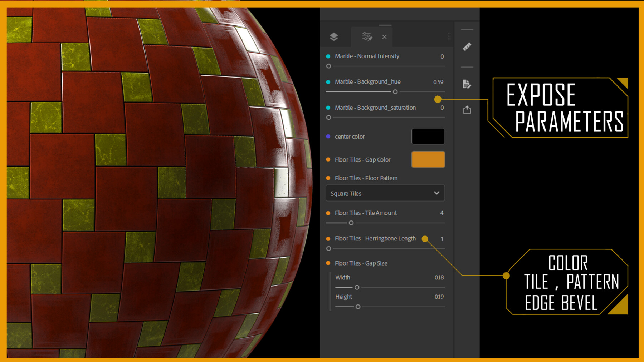The image size is (644, 362).
Task: Toggle the cyan dot beside Marble - Background_hue
Action: coord(328,82)
